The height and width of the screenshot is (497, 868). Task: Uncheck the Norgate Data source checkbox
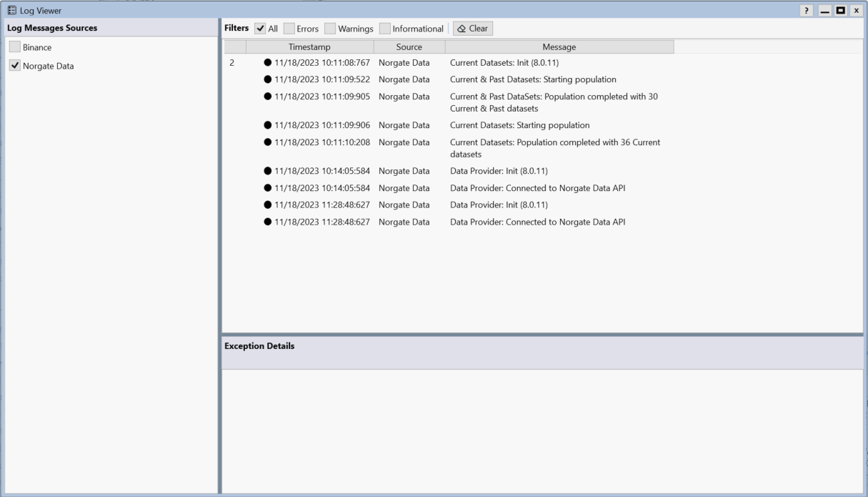(15, 66)
